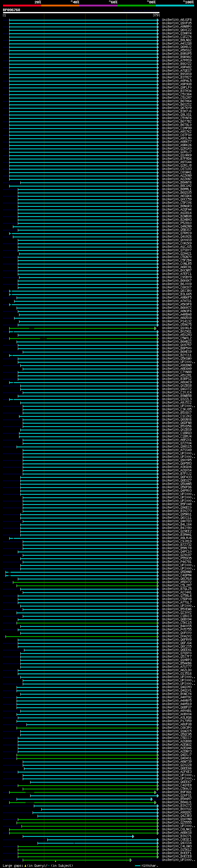Click the orange ~40% legend segment
Image resolution: width=197 pixels, height=868 pixels.
60,6
